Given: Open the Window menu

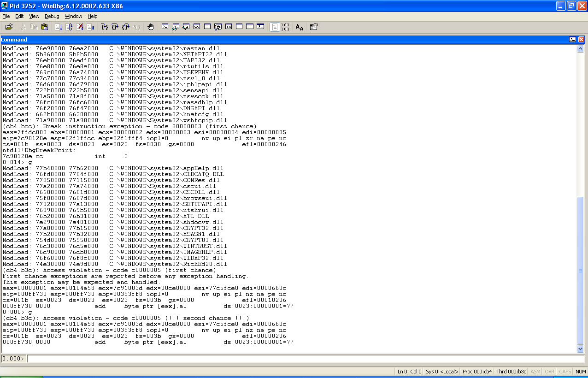Looking at the screenshot, I should pyautogui.click(x=73, y=16).
